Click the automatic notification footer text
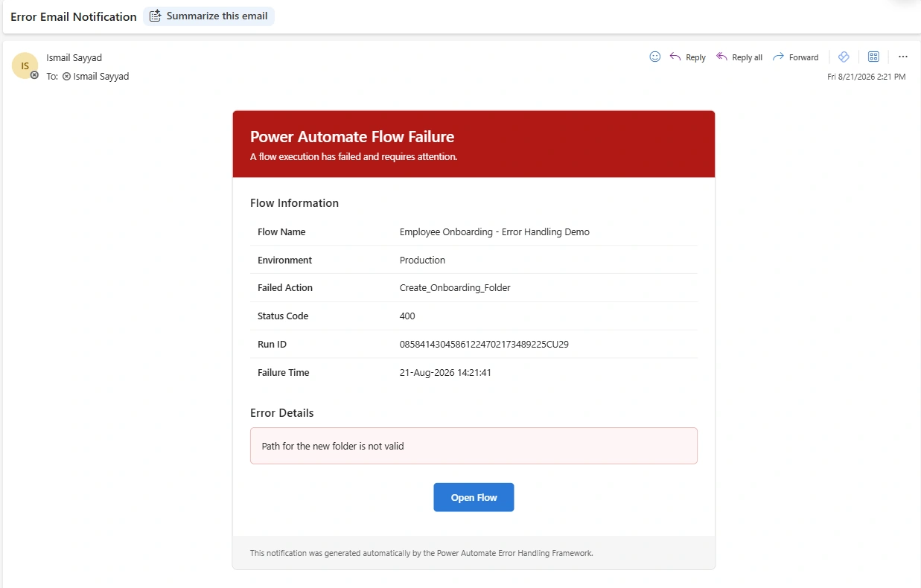This screenshot has height=588, width=921. 421,553
